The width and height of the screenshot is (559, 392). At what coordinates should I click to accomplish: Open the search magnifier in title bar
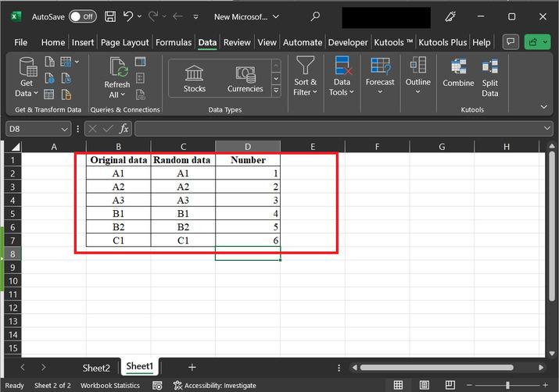tap(315, 16)
